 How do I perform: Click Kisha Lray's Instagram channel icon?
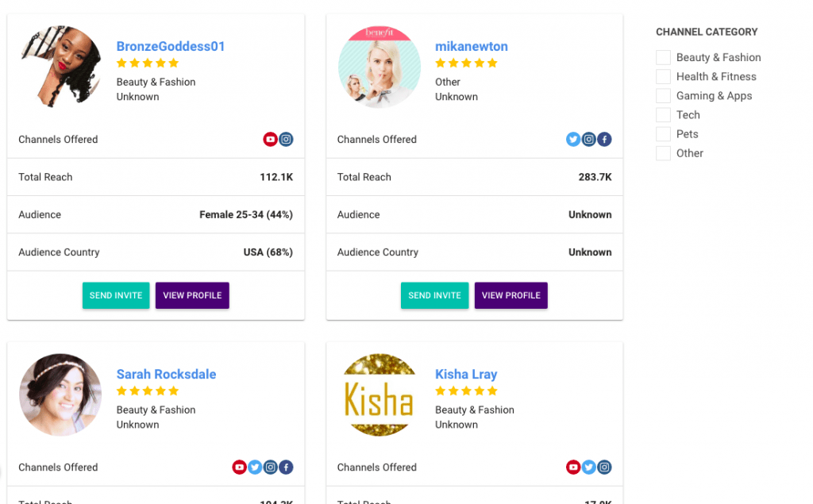[x=604, y=467]
